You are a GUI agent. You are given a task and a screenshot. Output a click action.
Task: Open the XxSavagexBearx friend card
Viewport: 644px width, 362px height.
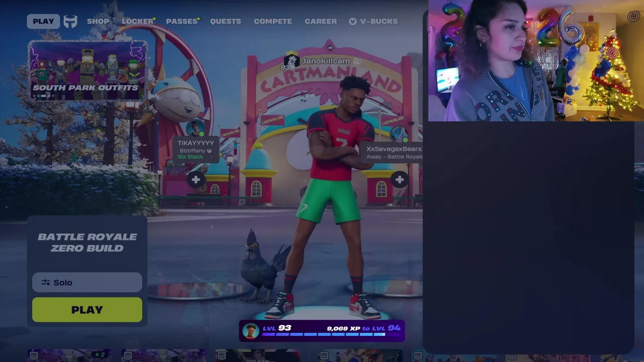pyautogui.click(x=392, y=152)
